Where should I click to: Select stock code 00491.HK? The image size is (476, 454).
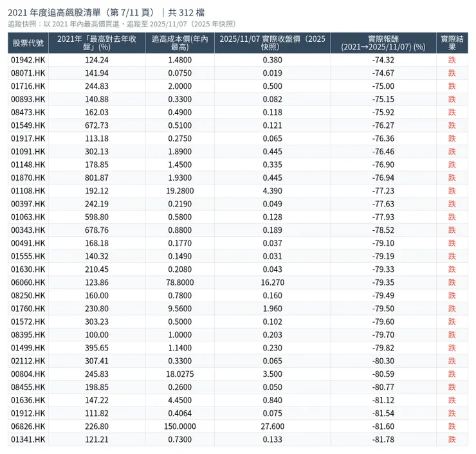[x=28, y=243]
